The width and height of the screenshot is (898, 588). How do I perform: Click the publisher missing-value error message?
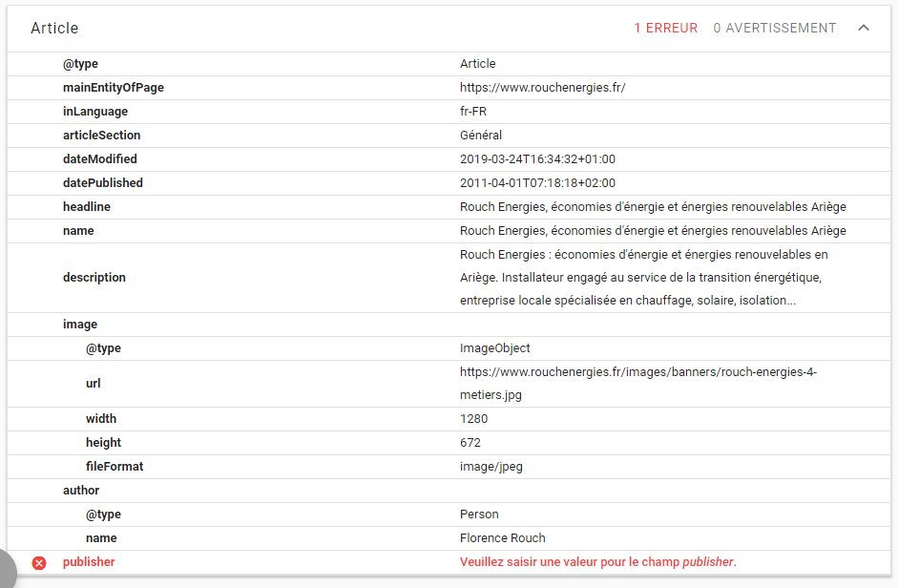pos(598,561)
